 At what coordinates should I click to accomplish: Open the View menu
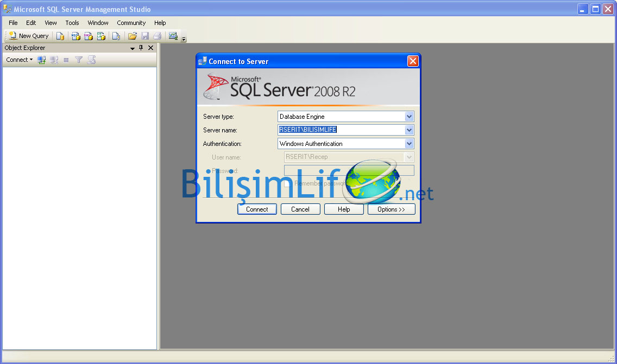pyautogui.click(x=51, y=23)
